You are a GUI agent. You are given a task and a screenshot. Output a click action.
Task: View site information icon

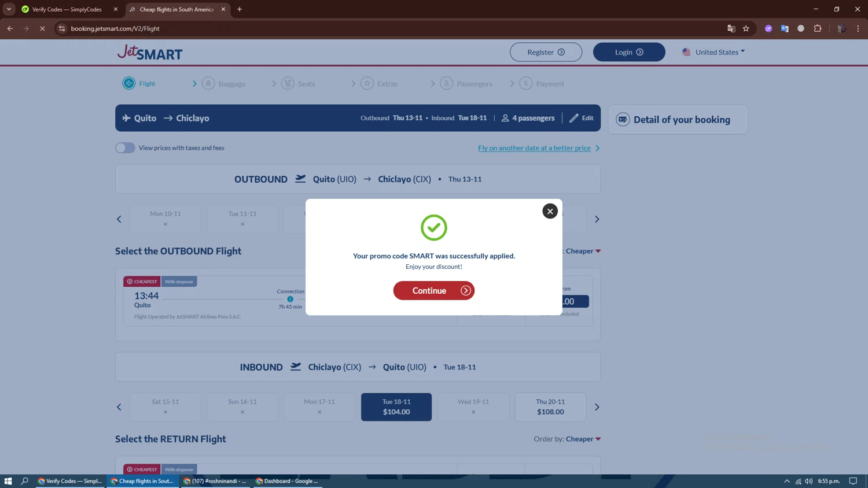point(62,28)
